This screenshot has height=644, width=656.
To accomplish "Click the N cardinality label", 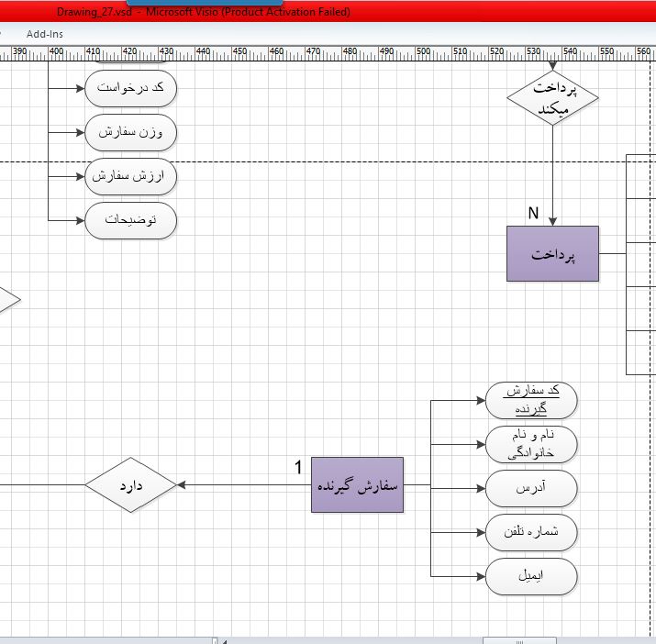I will tap(533, 213).
